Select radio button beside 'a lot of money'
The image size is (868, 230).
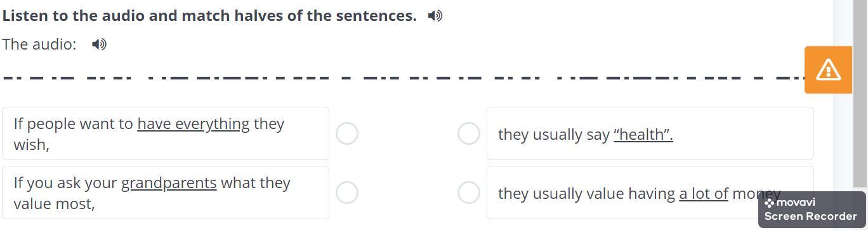click(469, 193)
